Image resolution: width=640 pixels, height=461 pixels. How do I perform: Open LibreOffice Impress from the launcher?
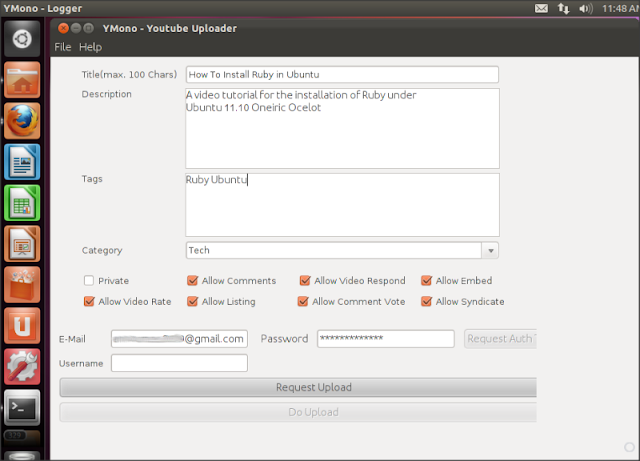22,244
